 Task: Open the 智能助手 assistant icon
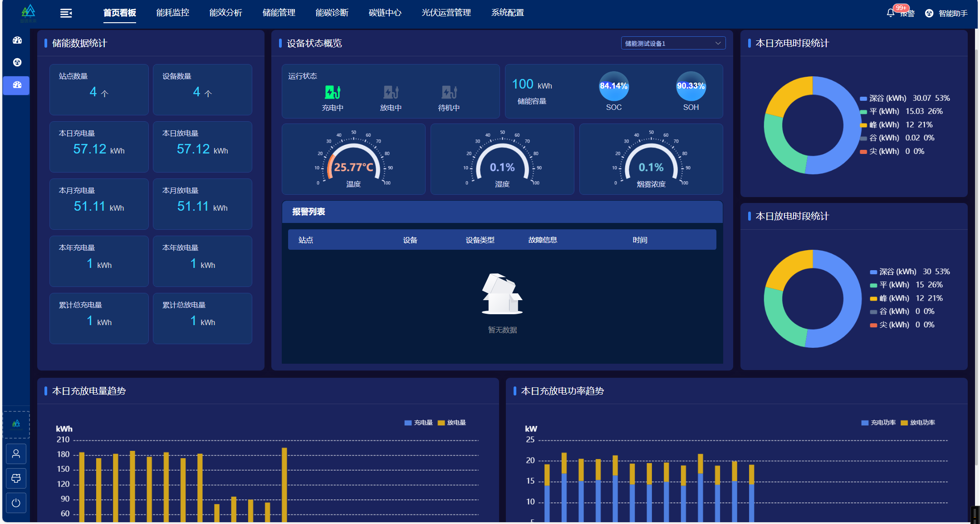929,13
